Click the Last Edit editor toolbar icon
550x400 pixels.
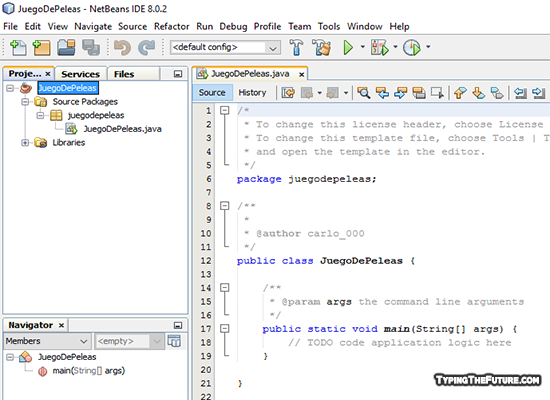pyautogui.click(x=288, y=93)
